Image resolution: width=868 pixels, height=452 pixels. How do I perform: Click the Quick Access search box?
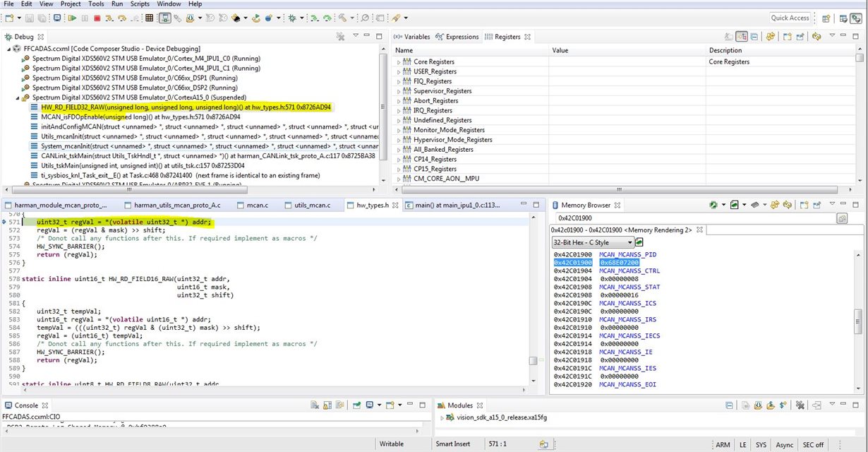click(790, 18)
